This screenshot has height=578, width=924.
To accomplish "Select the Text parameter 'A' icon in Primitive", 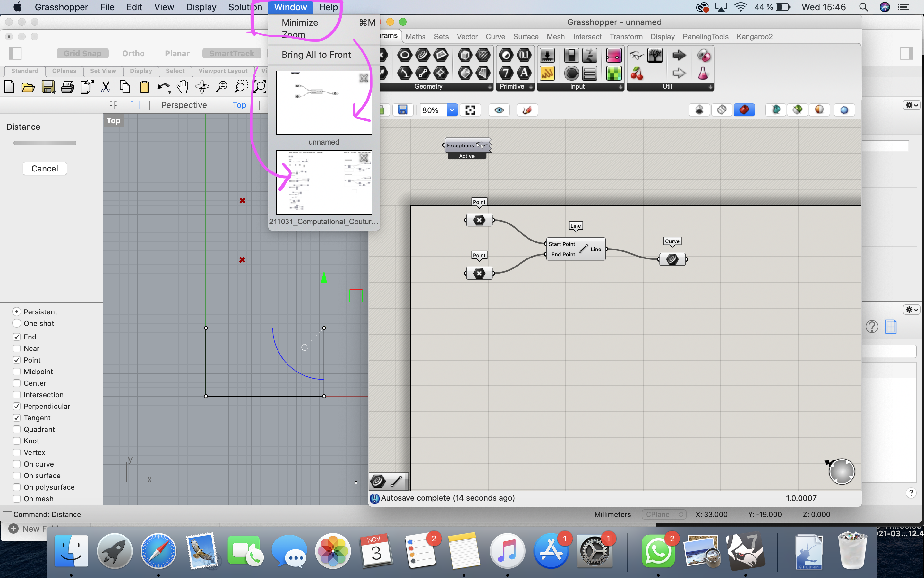I will (524, 73).
